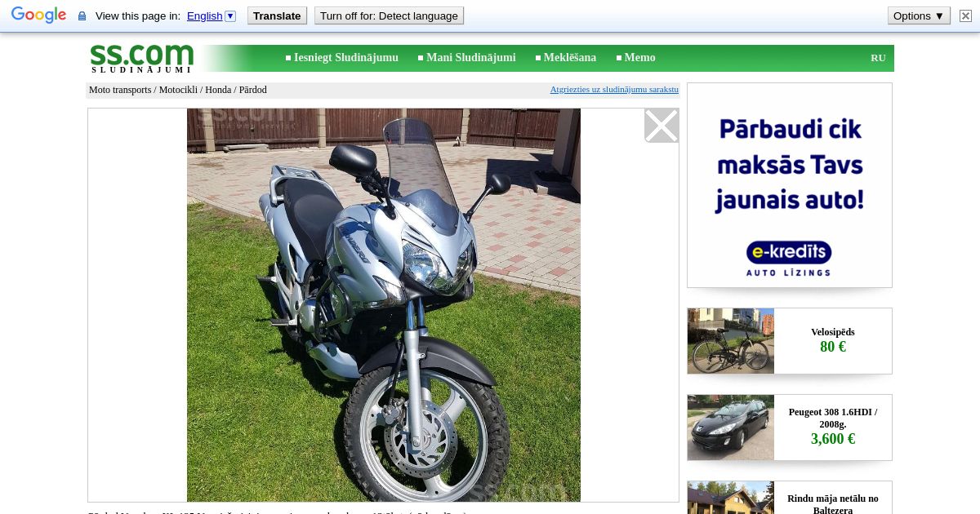980x514 pixels.
Task: Open Pārdod breadcrumb link
Action: (x=253, y=90)
